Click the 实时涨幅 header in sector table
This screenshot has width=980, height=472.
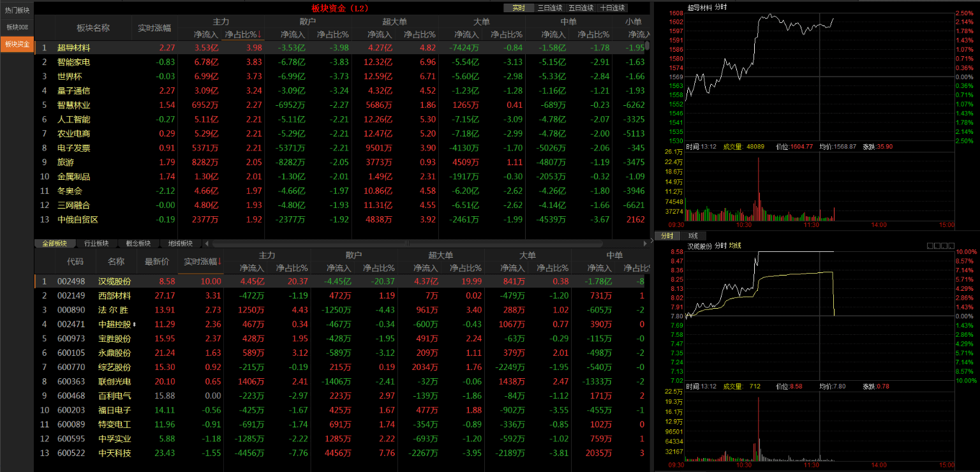154,27
